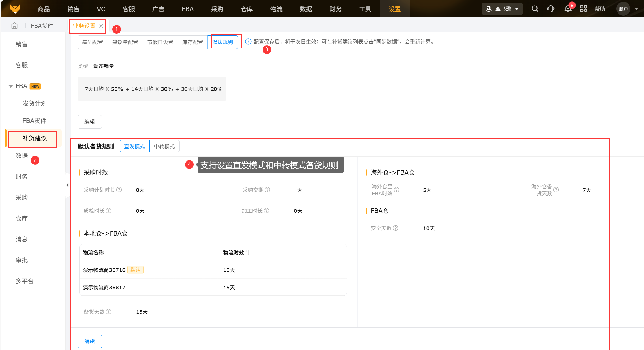Screen dimensions: 644x350
Task: Click the home icon in breadcrumb bar
Action: point(15,26)
